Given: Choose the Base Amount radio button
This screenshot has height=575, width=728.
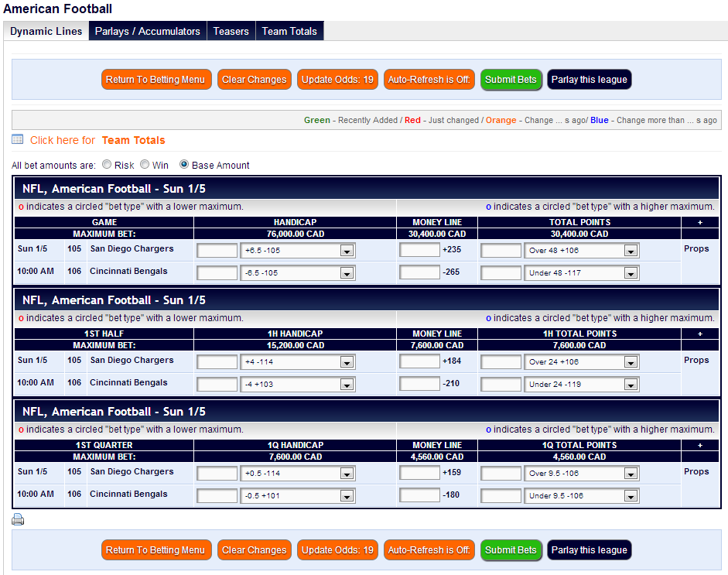Looking at the screenshot, I should coord(184,165).
